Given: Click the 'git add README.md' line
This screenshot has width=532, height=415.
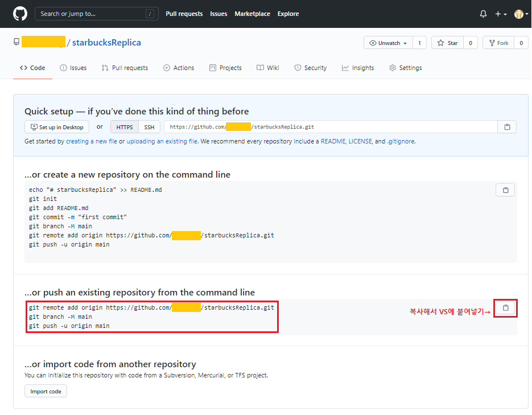Looking at the screenshot, I should click(x=59, y=208).
